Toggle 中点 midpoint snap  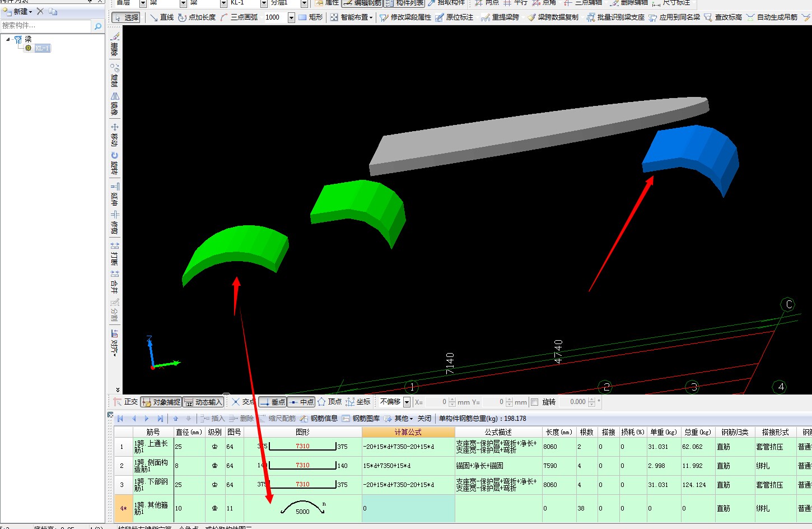tap(302, 402)
